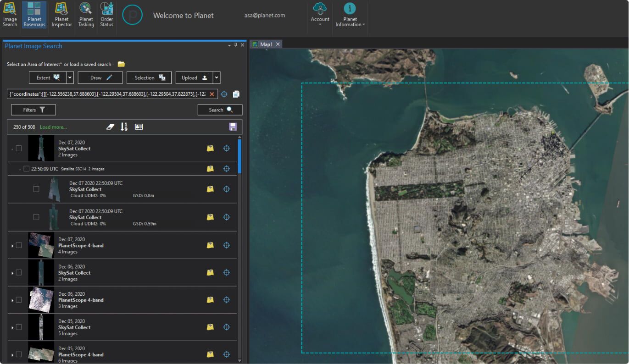The width and height of the screenshot is (629, 364).
Task: Check Order Status in the ribbon
Action: click(x=106, y=14)
